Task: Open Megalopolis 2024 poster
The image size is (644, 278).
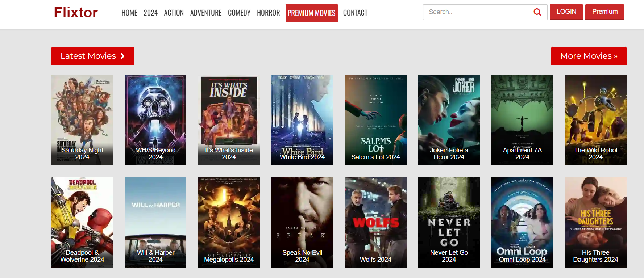Action: coord(229,223)
